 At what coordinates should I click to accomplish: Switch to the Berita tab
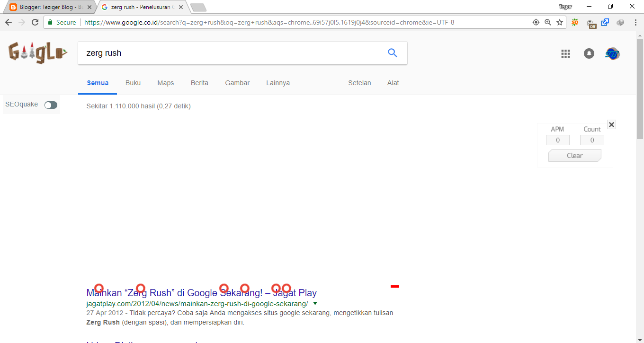point(199,83)
